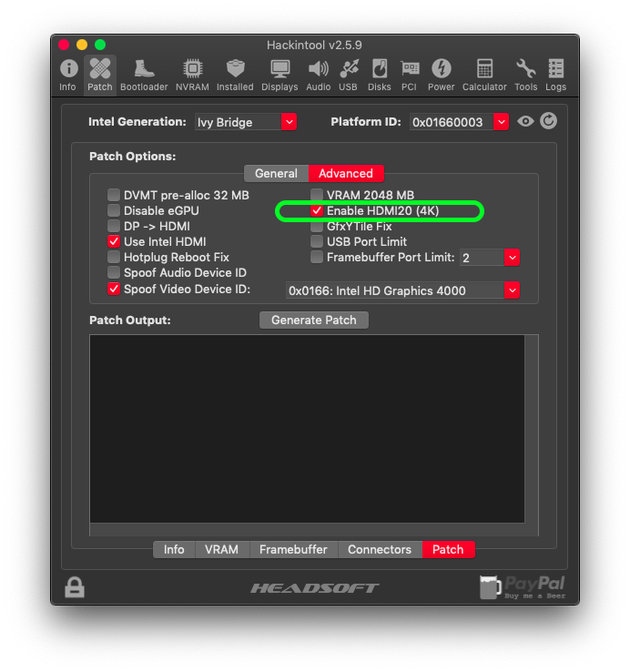Screen dimensions: 630x672
Task: Enable GfxYTile Fix option
Action: pos(317,226)
